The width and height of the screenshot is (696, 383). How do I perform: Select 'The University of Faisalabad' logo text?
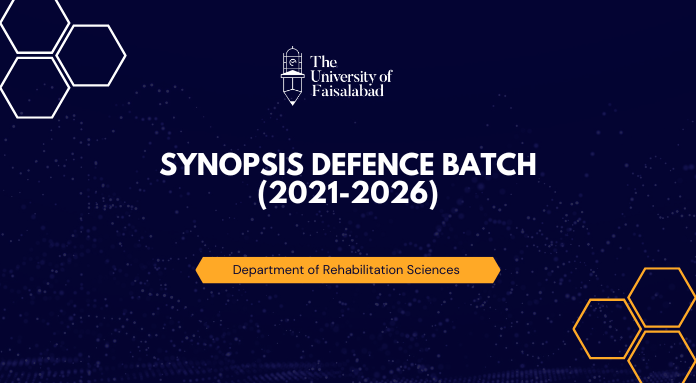[351, 76]
